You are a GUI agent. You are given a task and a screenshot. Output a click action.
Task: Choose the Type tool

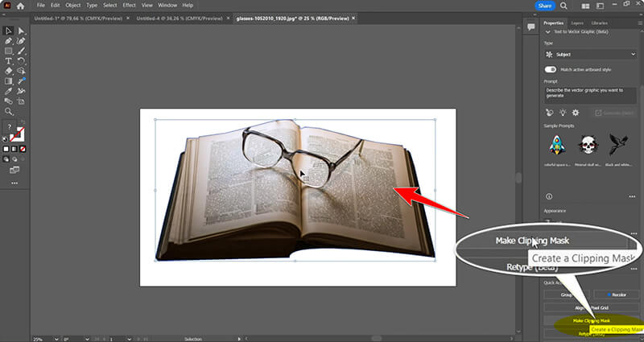pos(9,60)
